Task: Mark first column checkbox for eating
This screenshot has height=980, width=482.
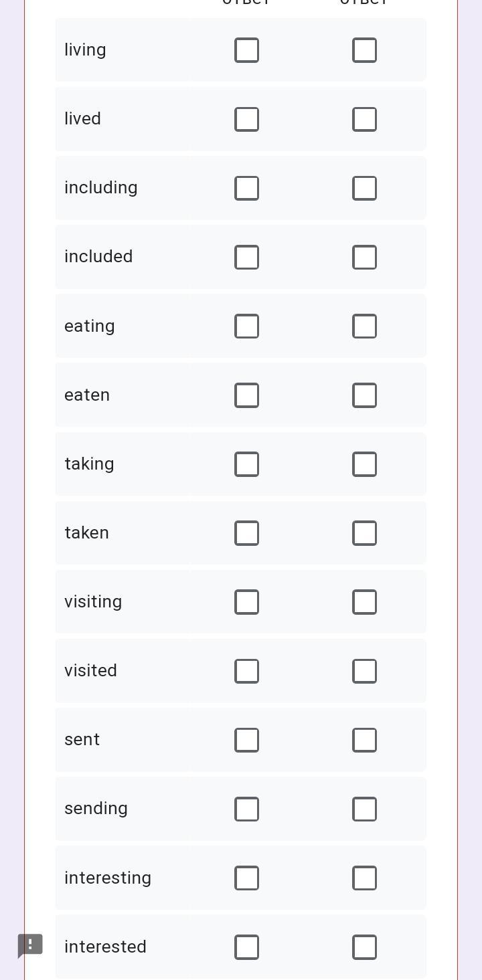Action: pyautogui.click(x=246, y=326)
